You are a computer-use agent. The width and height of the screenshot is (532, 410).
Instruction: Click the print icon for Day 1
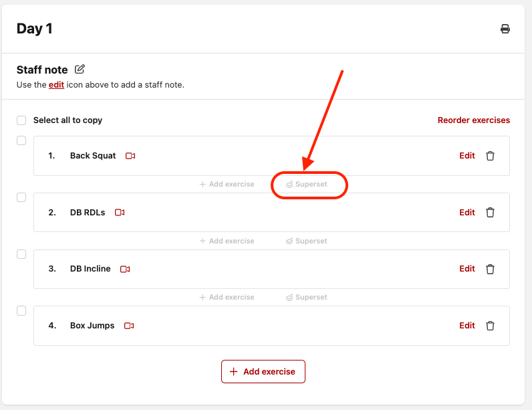pos(505,29)
